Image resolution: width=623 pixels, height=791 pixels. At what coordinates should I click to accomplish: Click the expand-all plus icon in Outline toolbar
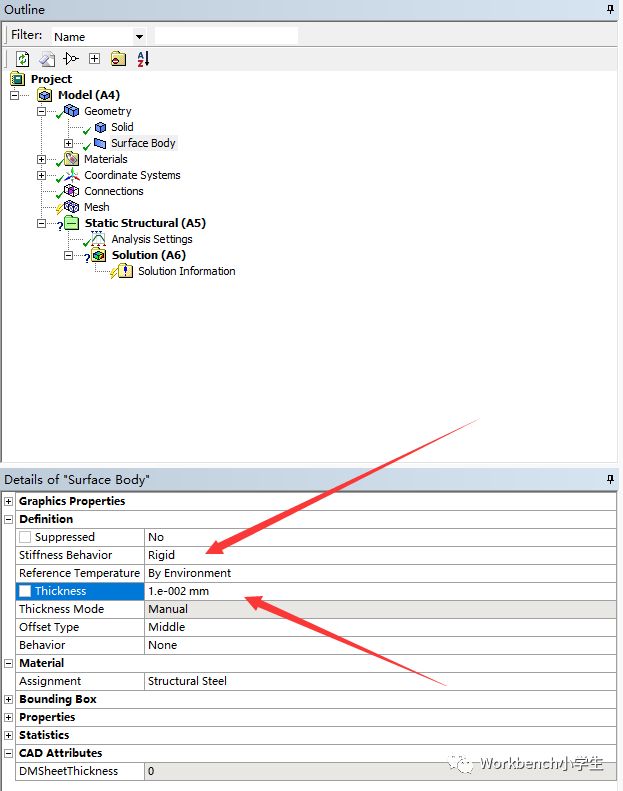click(94, 59)
